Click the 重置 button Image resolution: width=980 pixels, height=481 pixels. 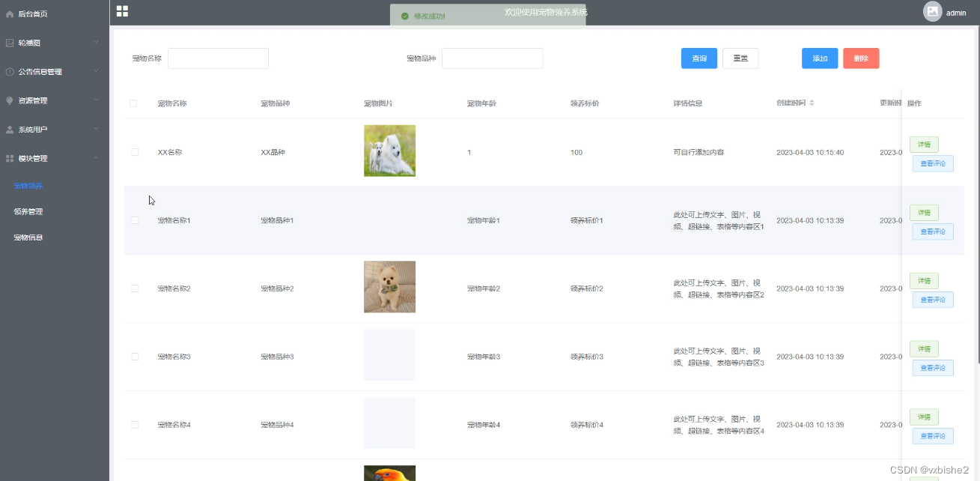tap(740, 58)
